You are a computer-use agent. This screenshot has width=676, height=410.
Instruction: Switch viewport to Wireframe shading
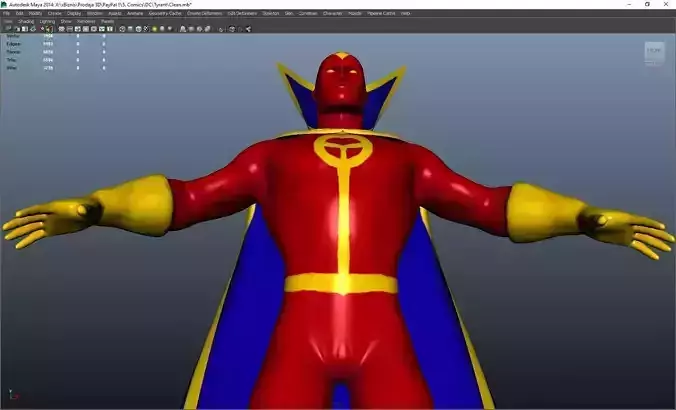tap(122, 29)
